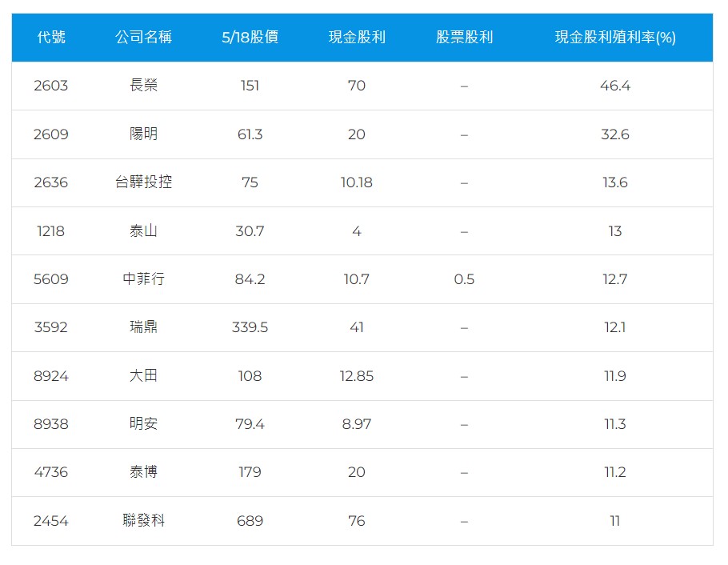This screenshot has width=728, height=565.
Task: Select company name 瑞鼎
Action: pos(143,327)
